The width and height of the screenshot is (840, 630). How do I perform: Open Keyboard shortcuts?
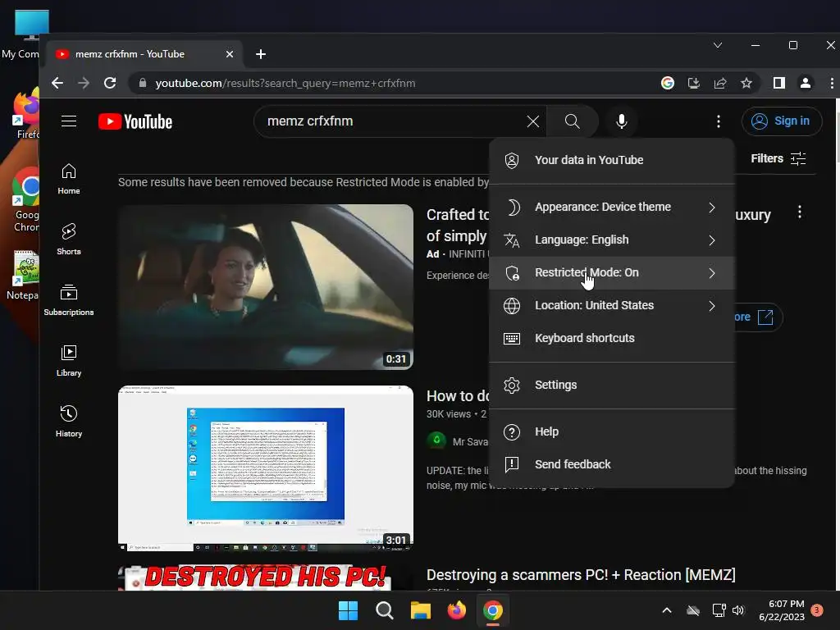(612, 339)
